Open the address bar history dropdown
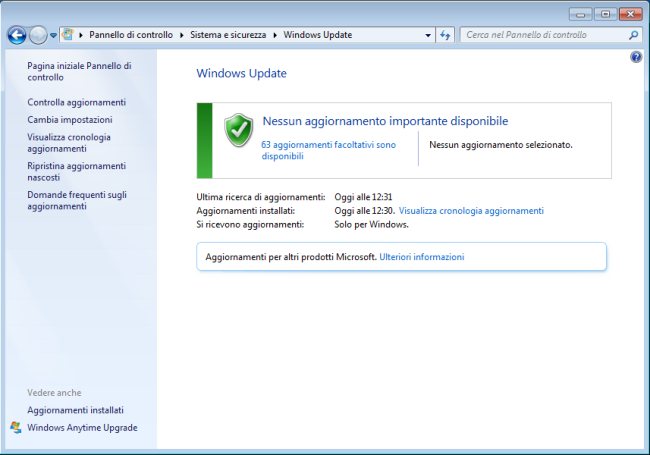This screenshot has width=650, height=455. [428, 35]
